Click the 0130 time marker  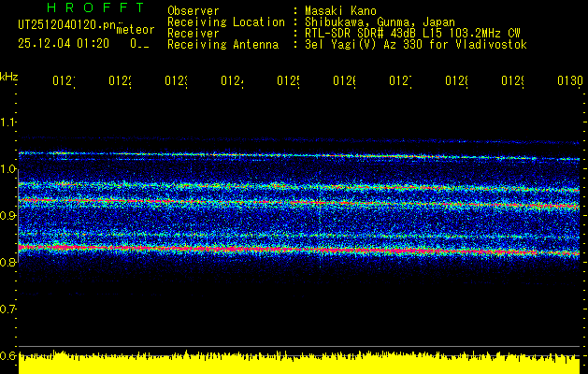tap(570, 81)
